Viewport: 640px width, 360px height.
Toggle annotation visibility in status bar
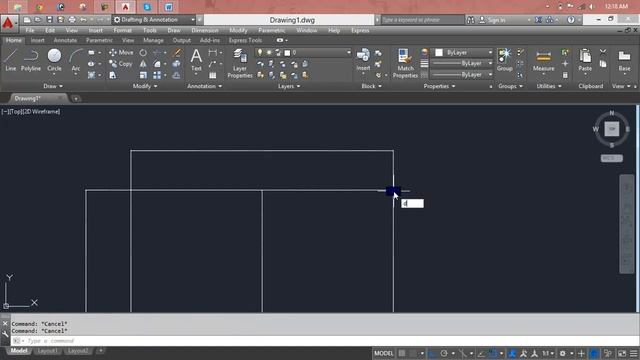(x=524, y=353)
